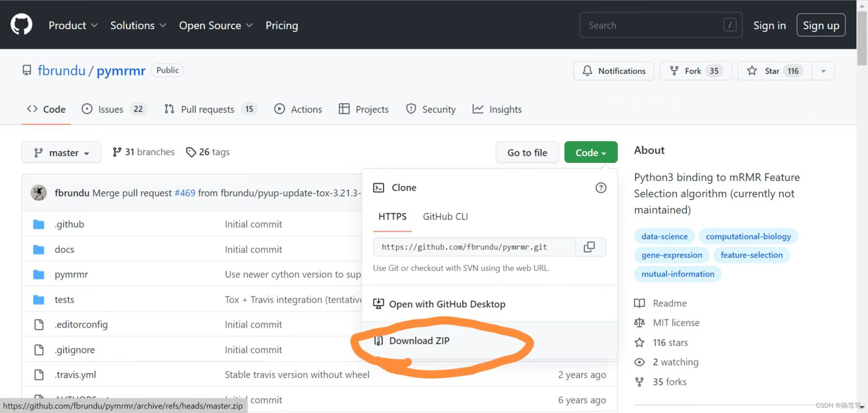Open the .travis.yml file

[75, 375]
